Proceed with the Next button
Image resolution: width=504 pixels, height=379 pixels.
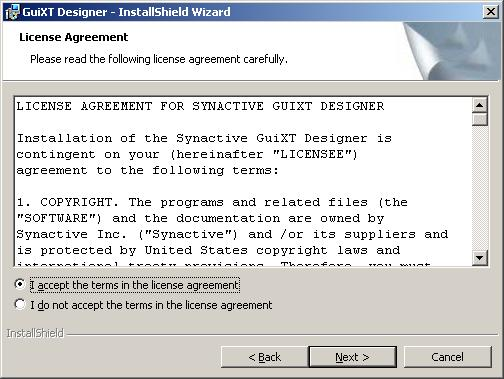click(x=353, y=357)
